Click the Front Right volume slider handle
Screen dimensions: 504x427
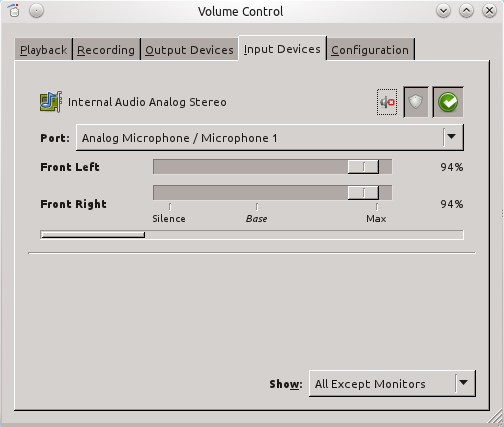pos(363,193)
